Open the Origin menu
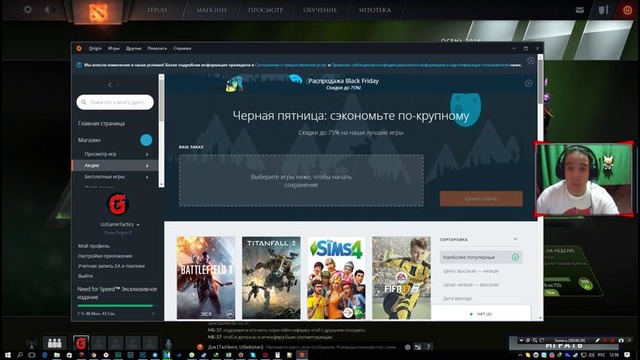The height and width of the screenshot is (360, 640). point(95,48)
